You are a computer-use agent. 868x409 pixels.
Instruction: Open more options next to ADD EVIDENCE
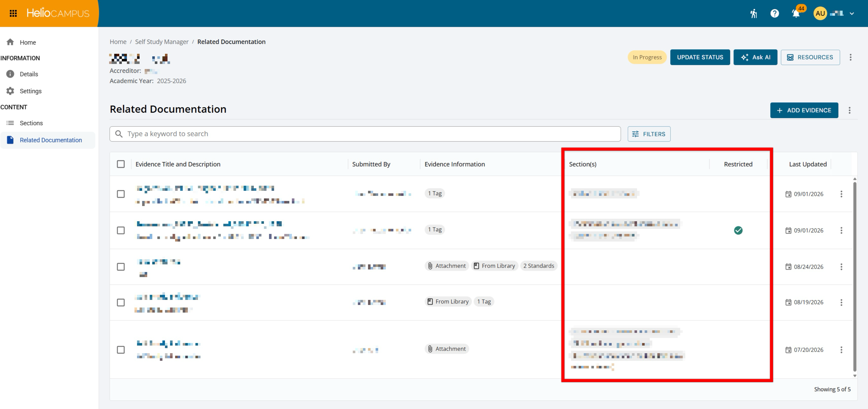pos(849,110)
